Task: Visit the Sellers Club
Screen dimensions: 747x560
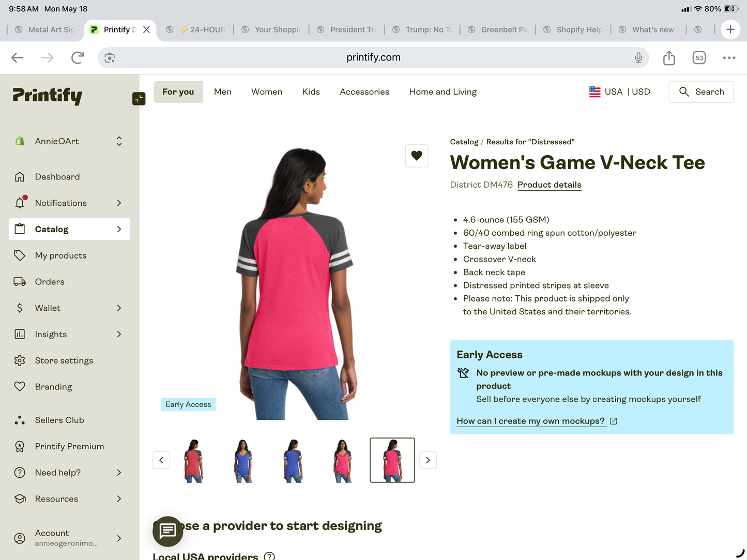Action: tap(69, 420)
